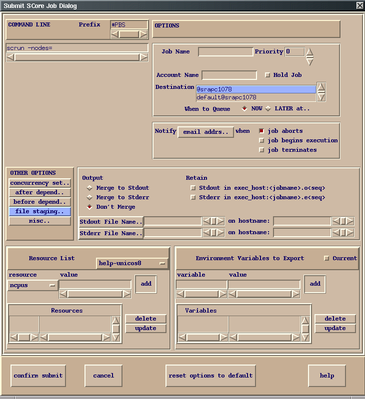Click left arrow of Prefix field scrollbar
The height and width of the screenshot is (399, 365).
115,34
